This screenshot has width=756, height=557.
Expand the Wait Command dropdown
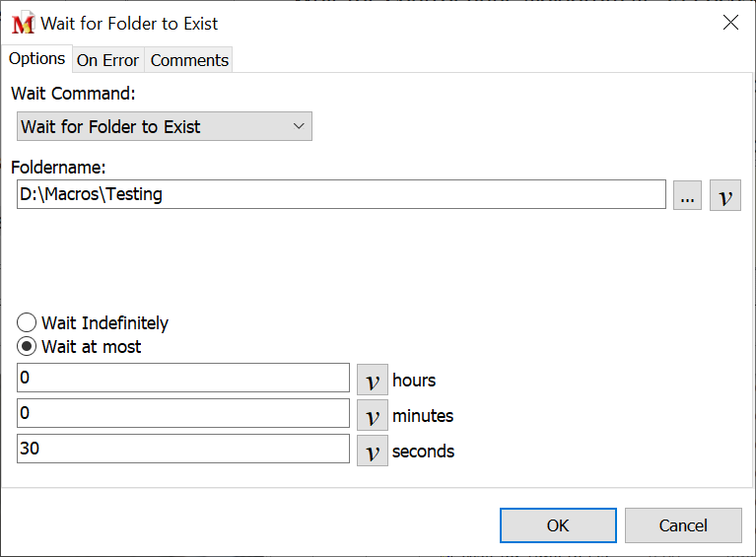tap(165, 126)
